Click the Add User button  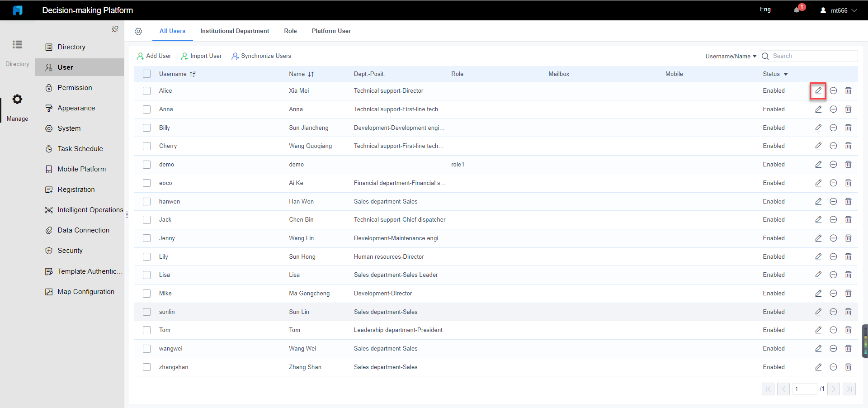(154, 56)
